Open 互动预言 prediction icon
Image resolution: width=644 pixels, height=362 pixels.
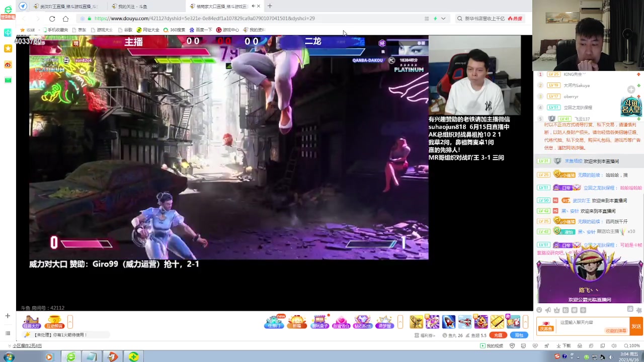pos(54,322)
